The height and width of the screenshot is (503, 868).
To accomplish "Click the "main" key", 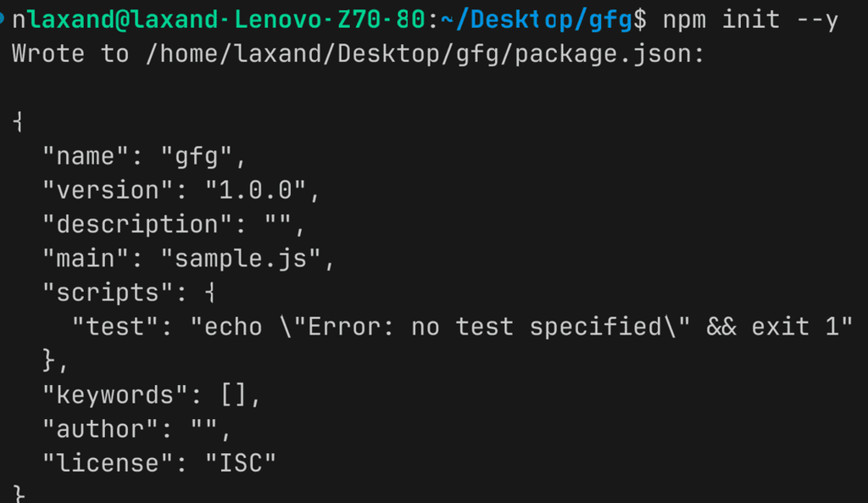I will pyautogui.click(x=85, y=259).
